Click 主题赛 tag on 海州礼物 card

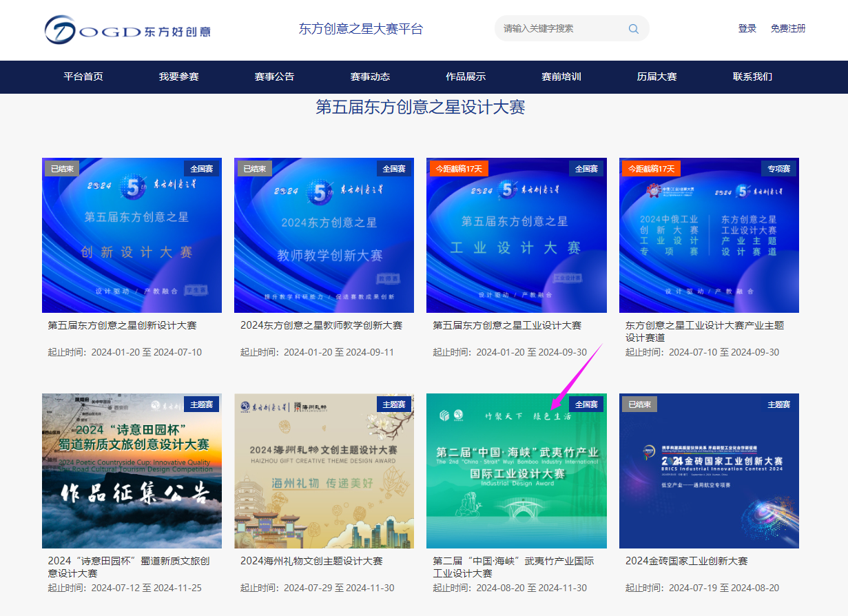point(394,404)
